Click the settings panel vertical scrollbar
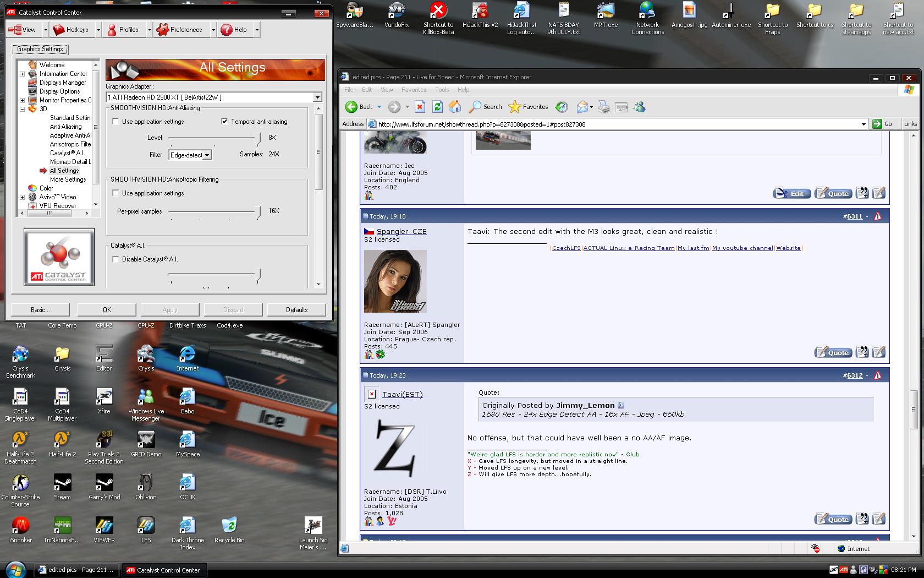The width and height of the screenshot is (924, 578). (x=318, y=151)
